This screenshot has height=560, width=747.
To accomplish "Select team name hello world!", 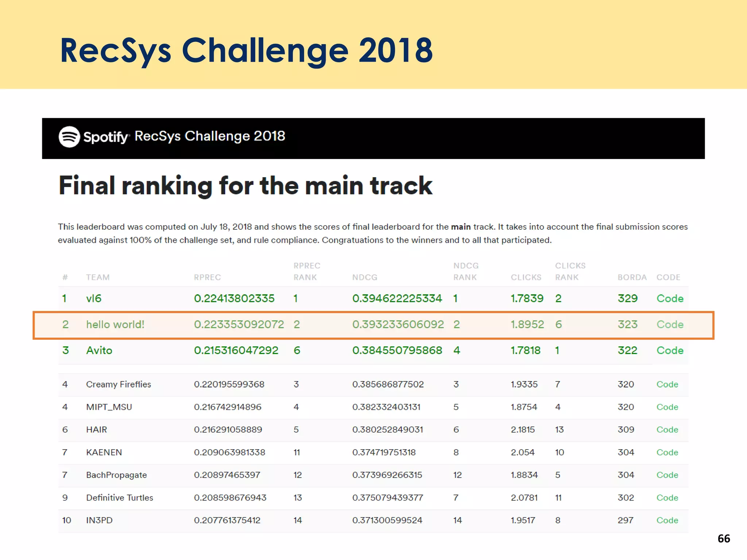I will [x=115, y=324].
